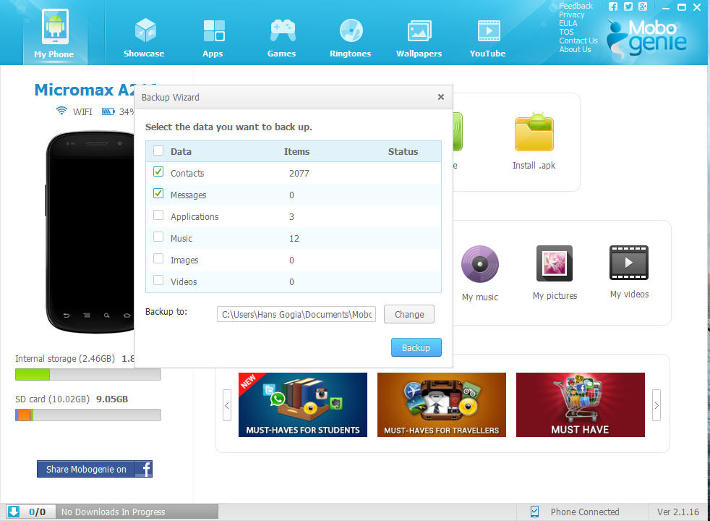Click the Phone Connected status icon
The image size is (710, 521).
(535, 512)
